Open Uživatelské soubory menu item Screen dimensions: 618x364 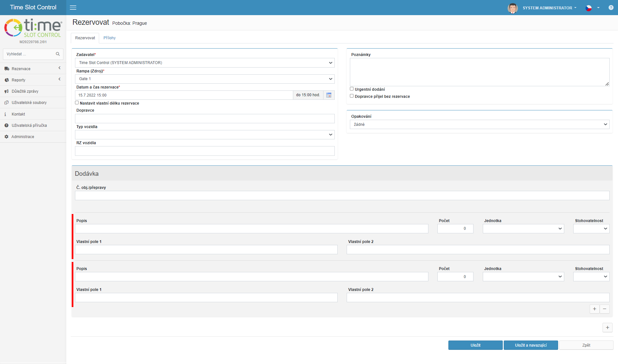click(33, 103)
